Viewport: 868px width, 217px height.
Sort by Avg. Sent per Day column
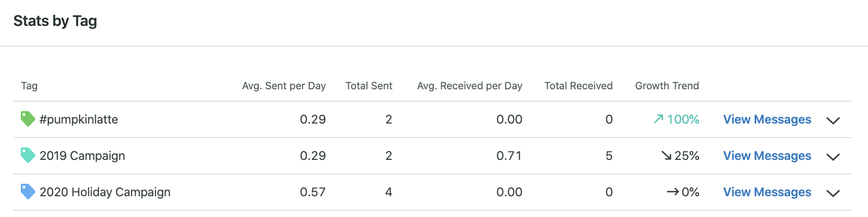point(284,86)
